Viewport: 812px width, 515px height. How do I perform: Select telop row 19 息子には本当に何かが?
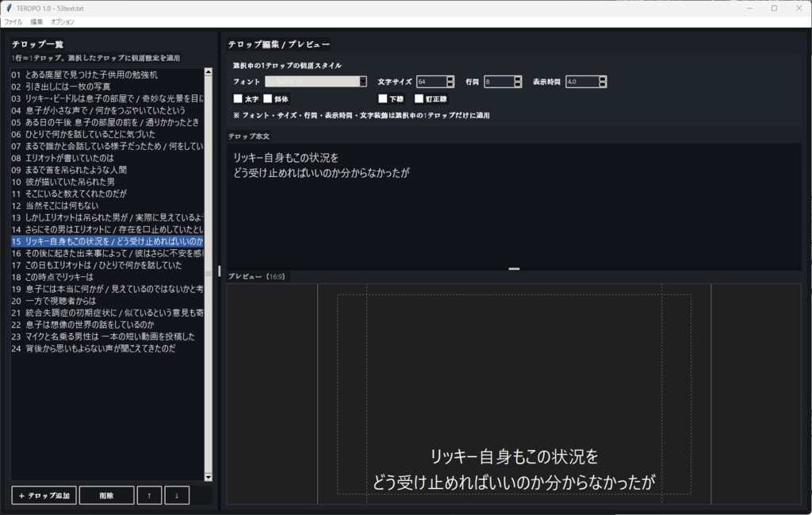click(107, 289)
